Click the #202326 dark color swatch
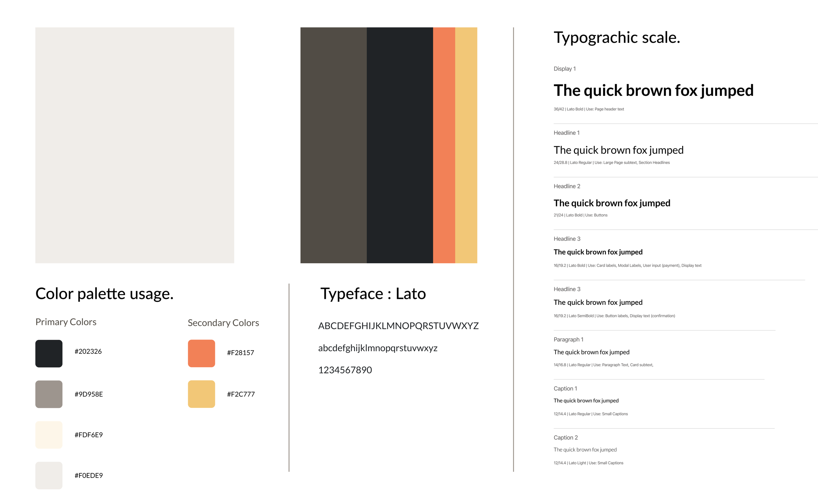The image size is (818, 504). coord(49,353)
